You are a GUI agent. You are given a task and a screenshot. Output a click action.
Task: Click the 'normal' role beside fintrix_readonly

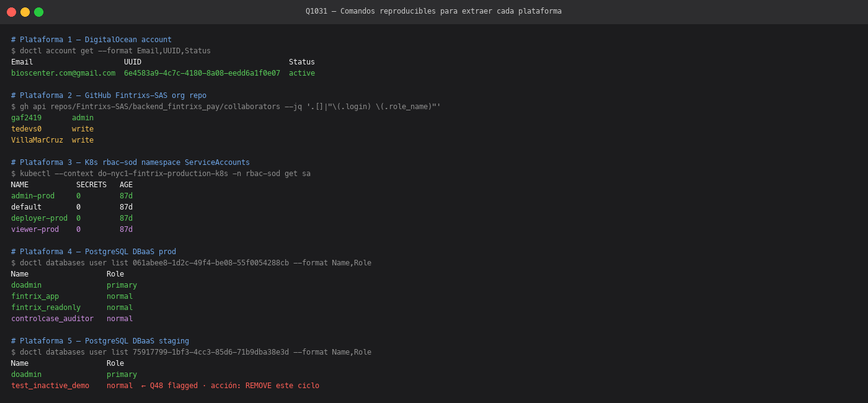(x=120, y=308)
